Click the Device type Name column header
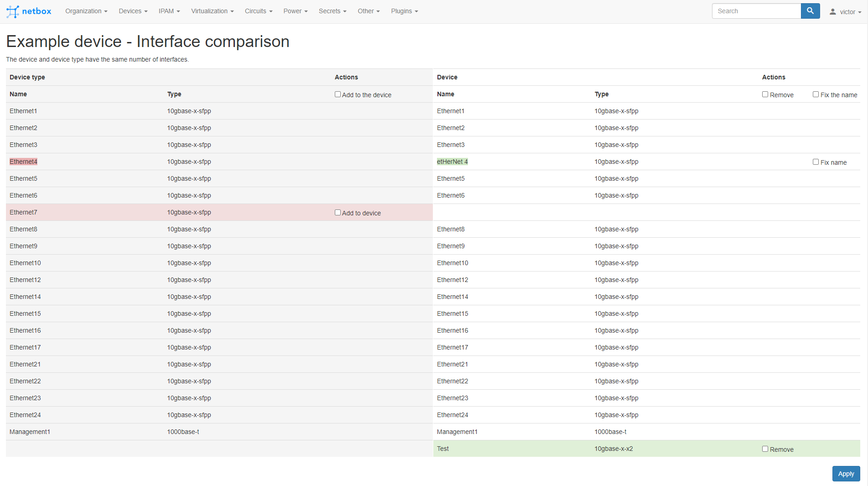This screenshot has height=486, width=868. tap(18, 94)
